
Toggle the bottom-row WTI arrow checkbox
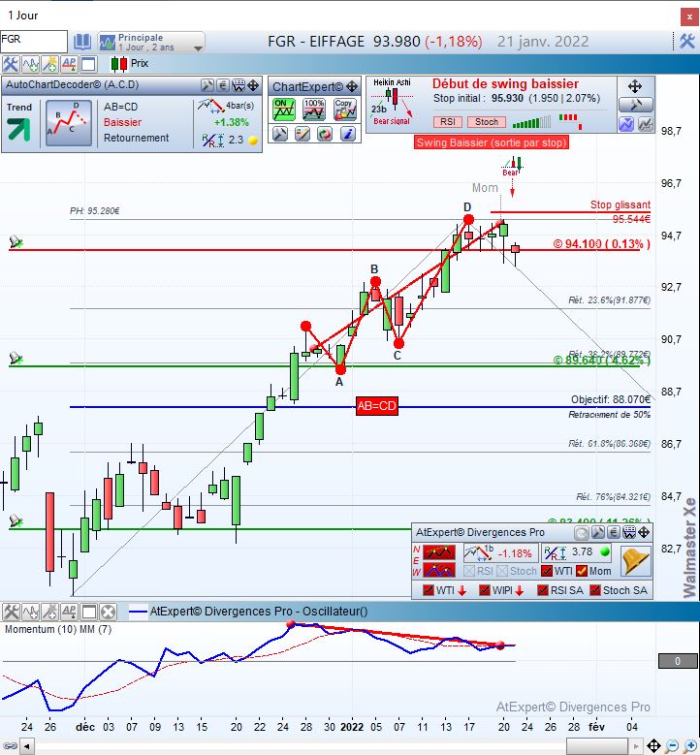coord(429,590)
